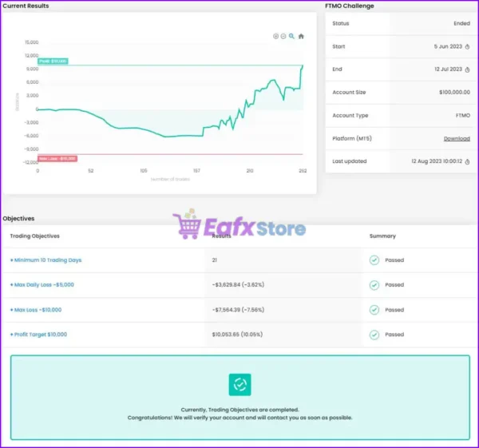This screenshot has height=448, width=479.
Task: Select the Account Type value FTMO
Action: pyautogui.click(x=463, y=116)
